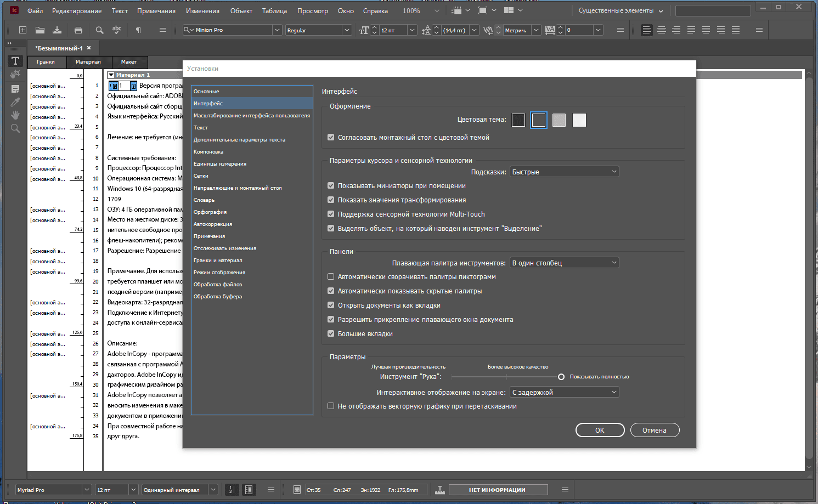
Task: Open the Редактирование menu
Action: (x=77, y=11)
